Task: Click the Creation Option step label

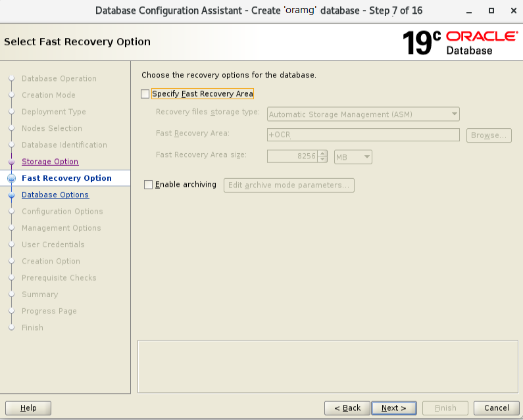Action: 51,262
